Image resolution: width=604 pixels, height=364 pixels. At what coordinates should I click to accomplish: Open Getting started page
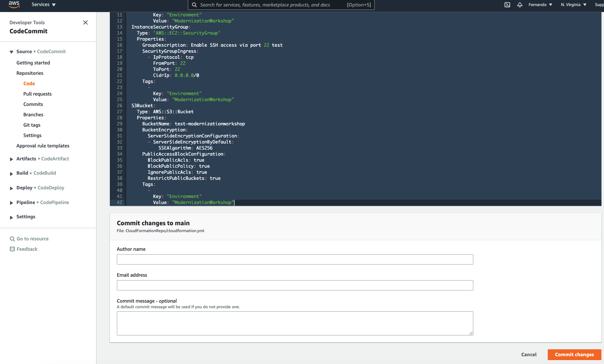tap(33, 63)
